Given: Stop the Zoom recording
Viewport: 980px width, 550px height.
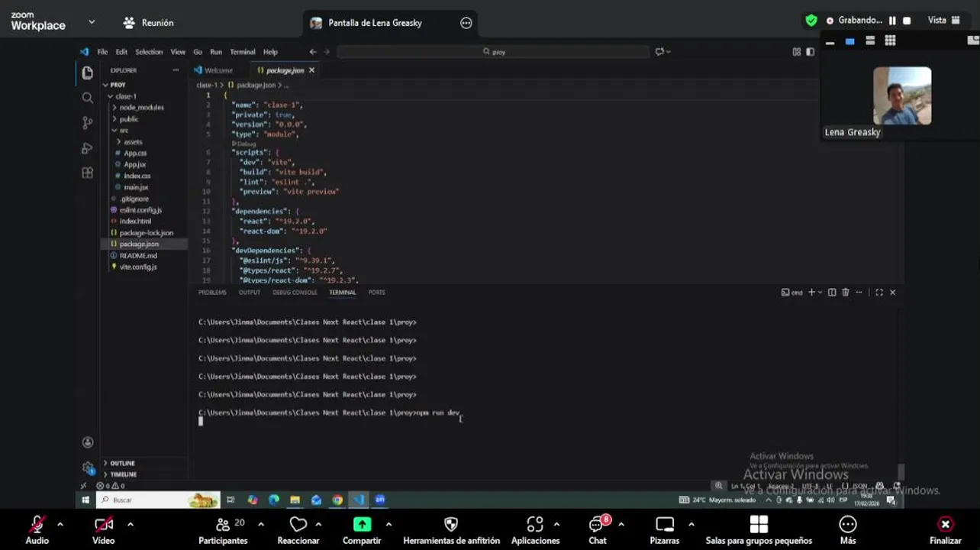Looking at the screenshot, I should [907, 21].
